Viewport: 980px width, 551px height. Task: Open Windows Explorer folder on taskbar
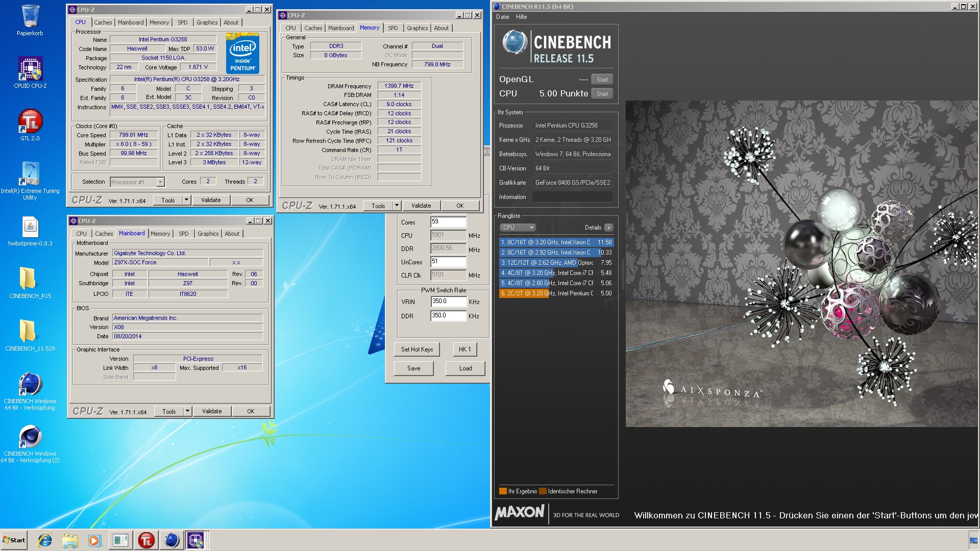point(70,540)
